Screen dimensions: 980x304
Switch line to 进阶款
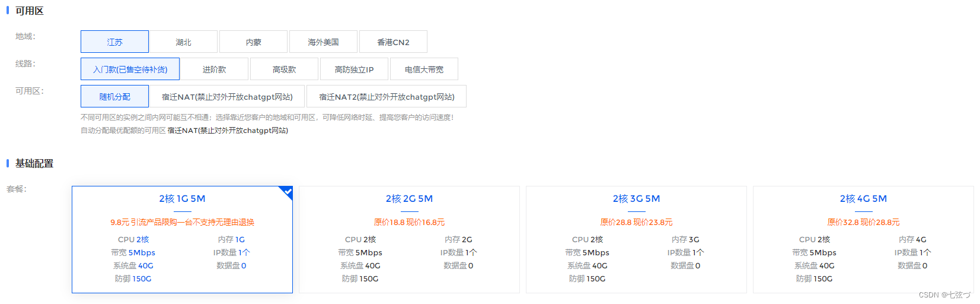[x=214, y=69]
